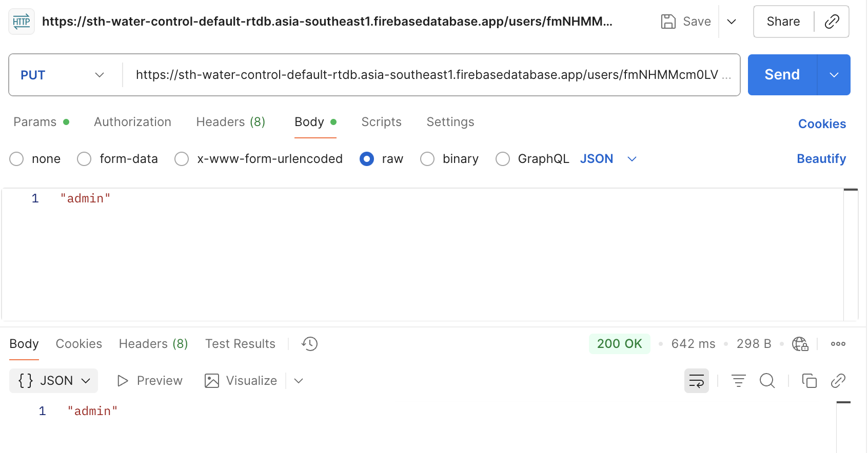
Task: Click the request URL input field
Action: (426, 75)
